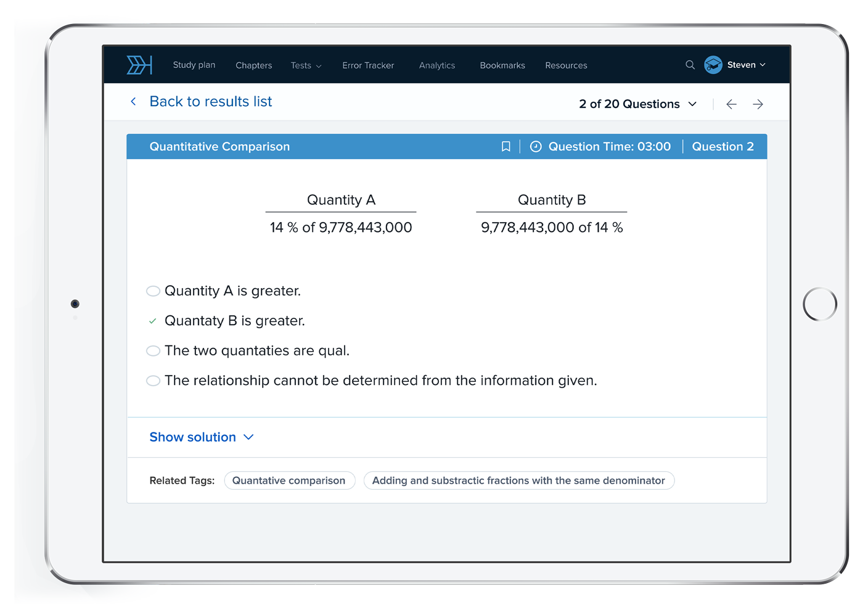Open the search icon in navigation bar

pos(690,65)
